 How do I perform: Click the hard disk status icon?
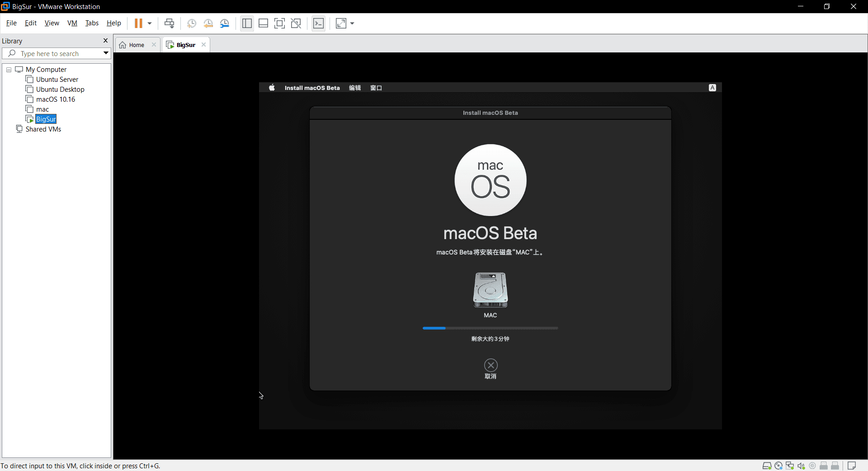(x=767, y=466)
